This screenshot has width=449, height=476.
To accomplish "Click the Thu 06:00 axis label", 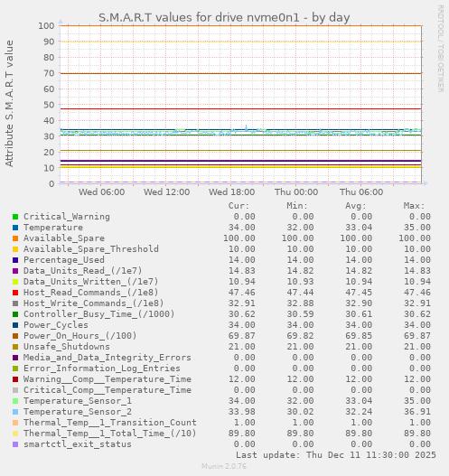I will tap(361, 192).
